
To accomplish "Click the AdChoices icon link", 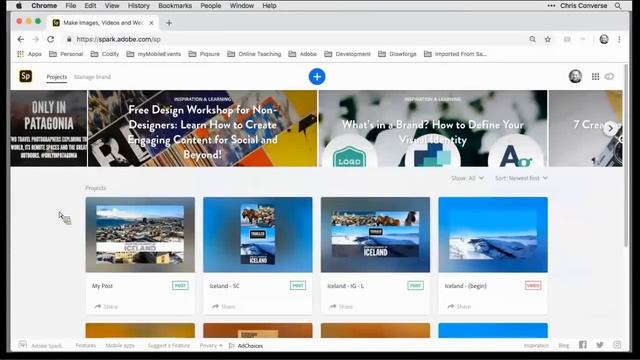I will [246, 346].
